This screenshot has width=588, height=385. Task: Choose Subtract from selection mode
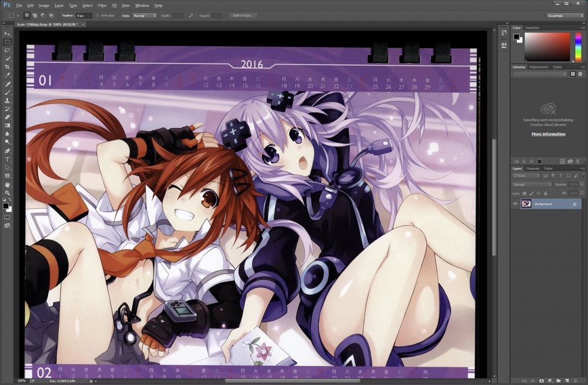[x=43, y=16]
